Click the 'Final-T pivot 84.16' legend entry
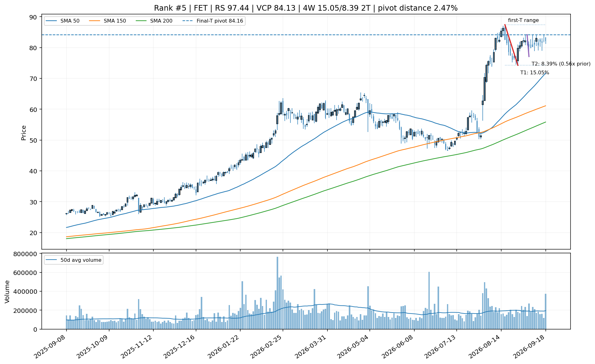This screenshot has width=595, height=364. (213, 21)
